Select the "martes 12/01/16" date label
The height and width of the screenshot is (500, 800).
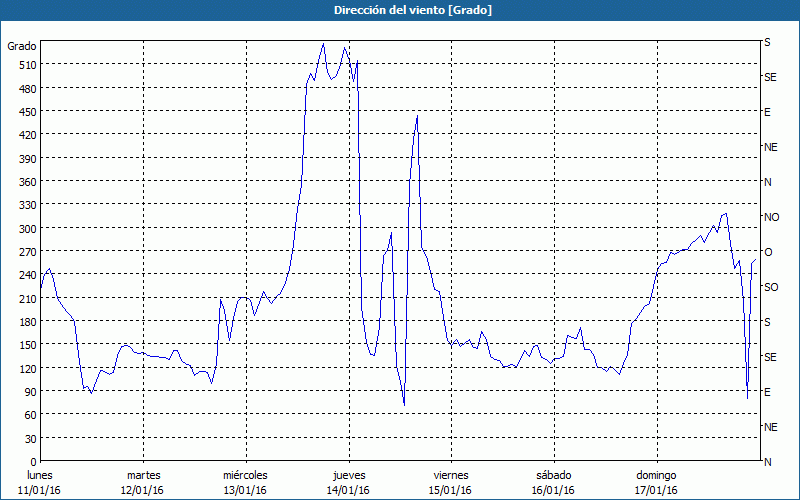pos(143,482)
